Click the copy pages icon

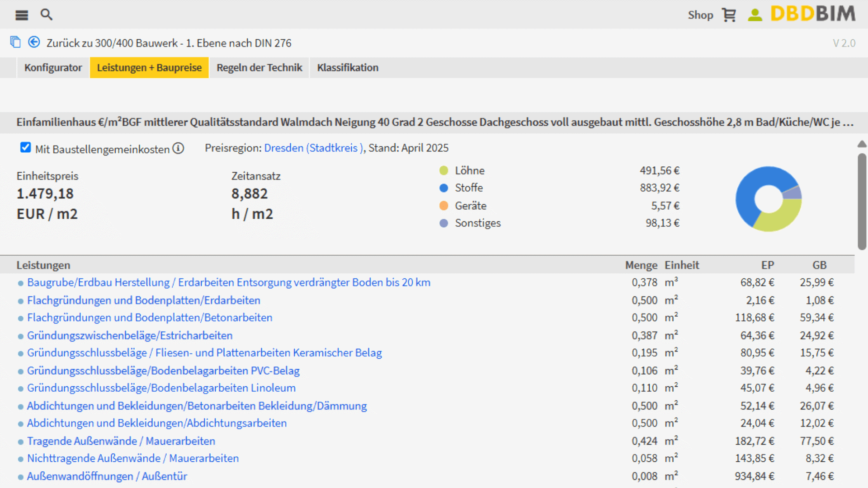tap(15, 42)
